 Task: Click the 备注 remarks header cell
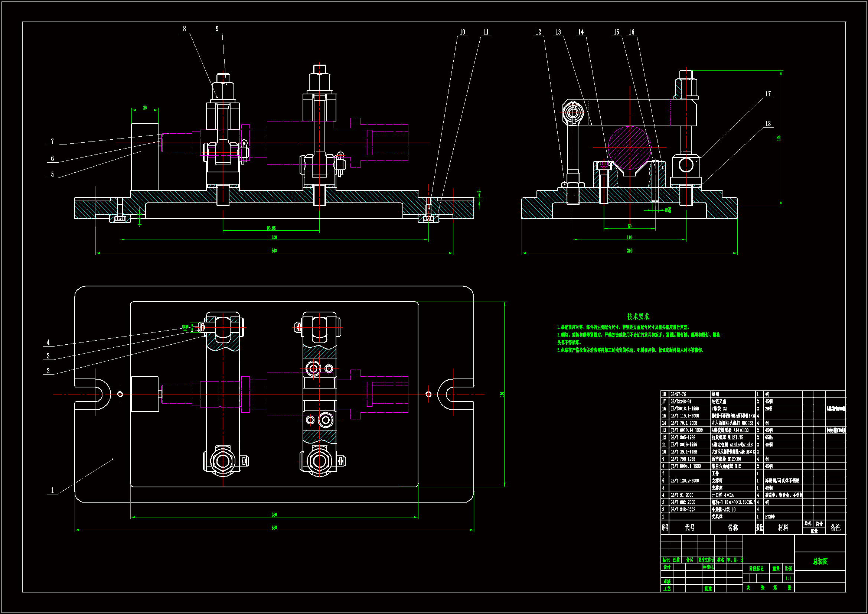pyautogui.click(x=835, y=527)
